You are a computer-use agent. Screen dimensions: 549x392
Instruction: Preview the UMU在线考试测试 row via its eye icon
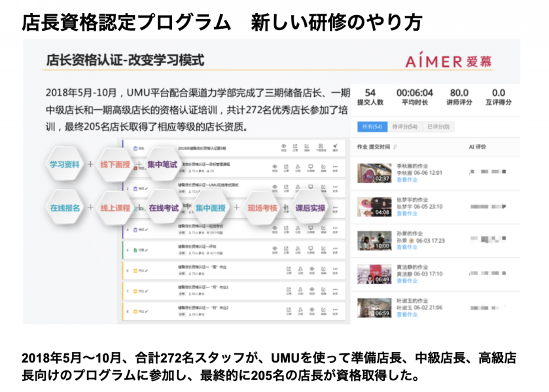pyautogui.click(x=275, y=187)
